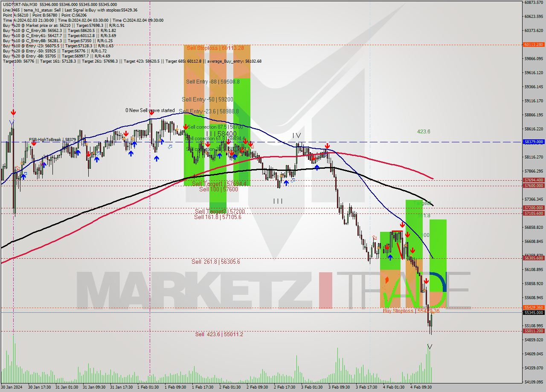Viewport: 546px width, 392px height.
Task: Click the 57200.000 price tag on axis
Action: (534, 208)
